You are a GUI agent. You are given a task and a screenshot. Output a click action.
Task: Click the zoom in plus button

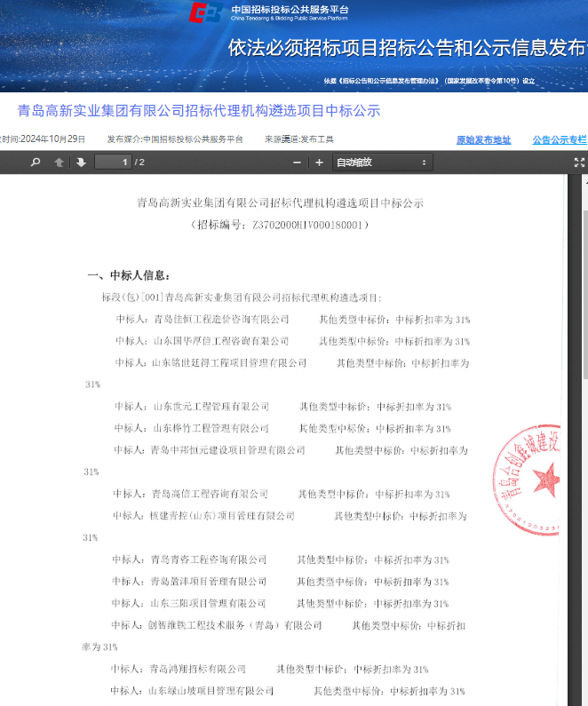pyautogui.click(x=319, y=163)
